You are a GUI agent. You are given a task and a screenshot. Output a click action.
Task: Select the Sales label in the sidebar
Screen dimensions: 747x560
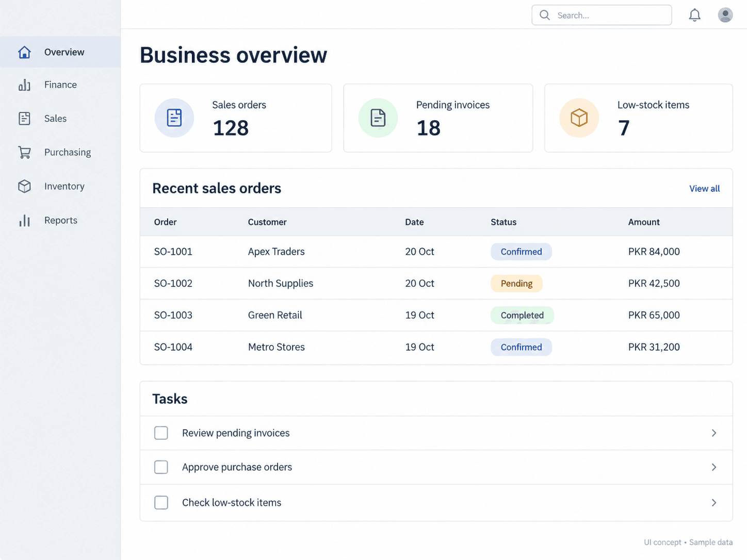click(x=55, y=119)
